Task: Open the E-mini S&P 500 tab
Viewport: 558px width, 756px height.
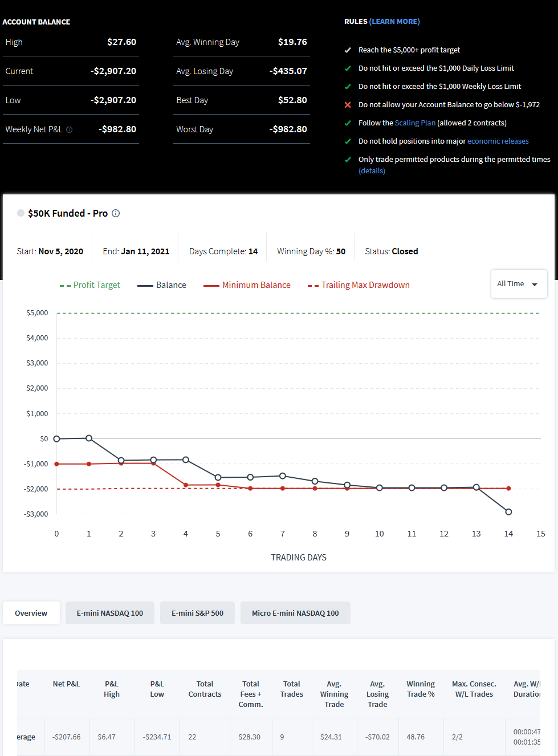Action: [x=197, y=613]
